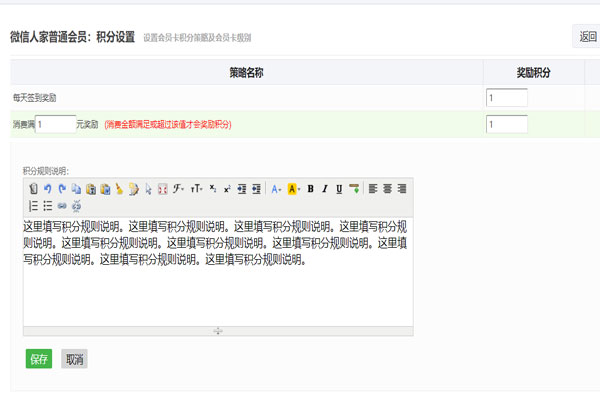This screenshot has width=600, height=400.
Task: Click the 消费满 amount input field
Action: click(x=55, y=124)
